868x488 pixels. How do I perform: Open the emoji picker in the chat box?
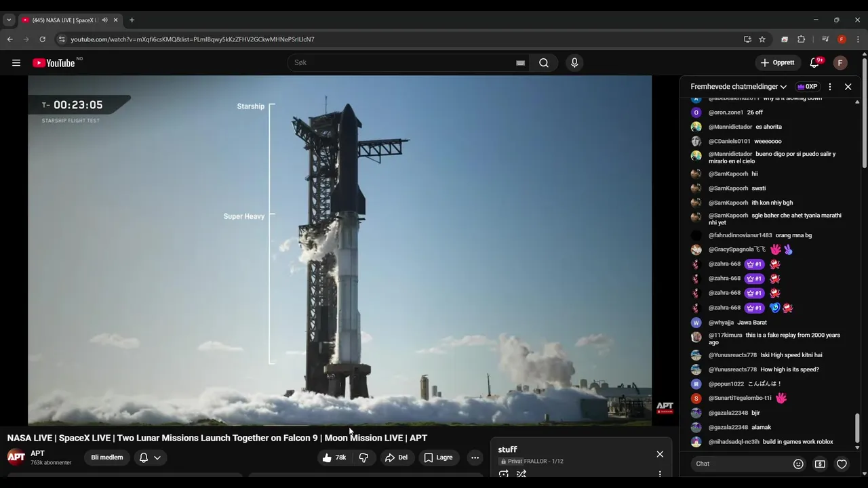(798, 464)
